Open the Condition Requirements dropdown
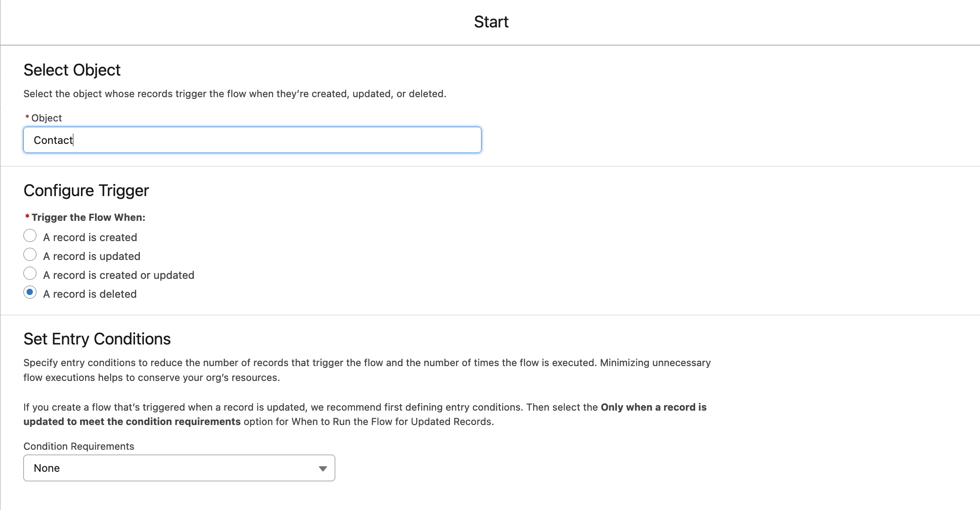The image size is (980, 510). point(179,468)
